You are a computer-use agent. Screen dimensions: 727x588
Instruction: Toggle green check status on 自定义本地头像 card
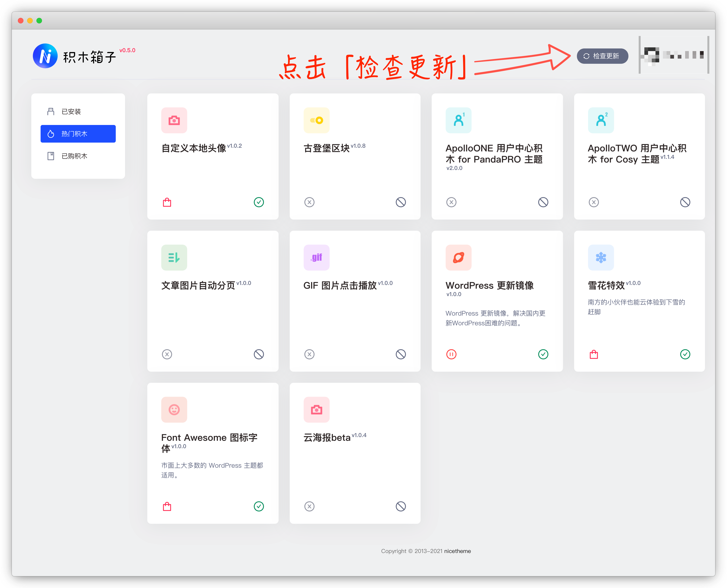259,202
